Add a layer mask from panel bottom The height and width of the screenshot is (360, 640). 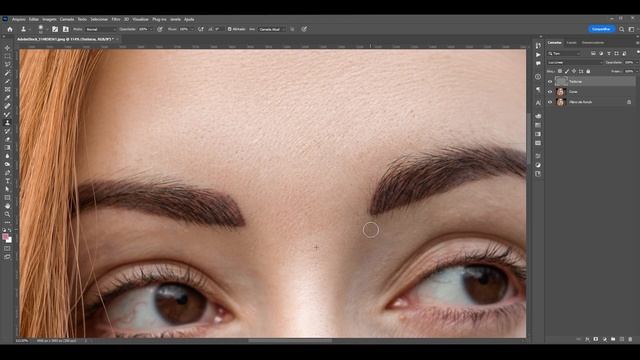point(596,339)
